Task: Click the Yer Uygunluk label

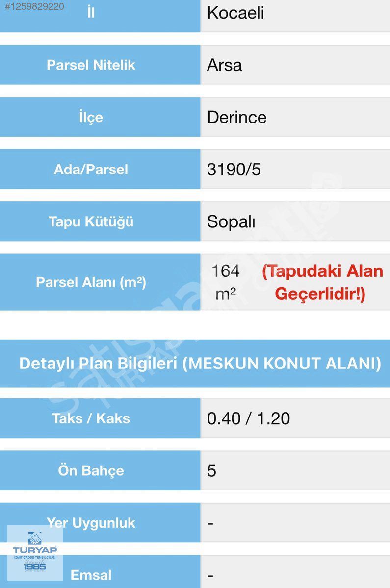Action: 91,523
